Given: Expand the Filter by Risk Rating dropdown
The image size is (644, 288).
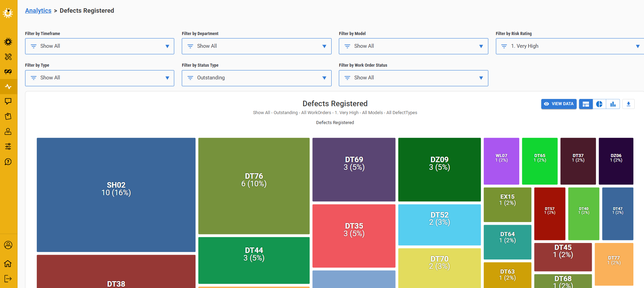Looking at the screenshot, I should (569, 46).
